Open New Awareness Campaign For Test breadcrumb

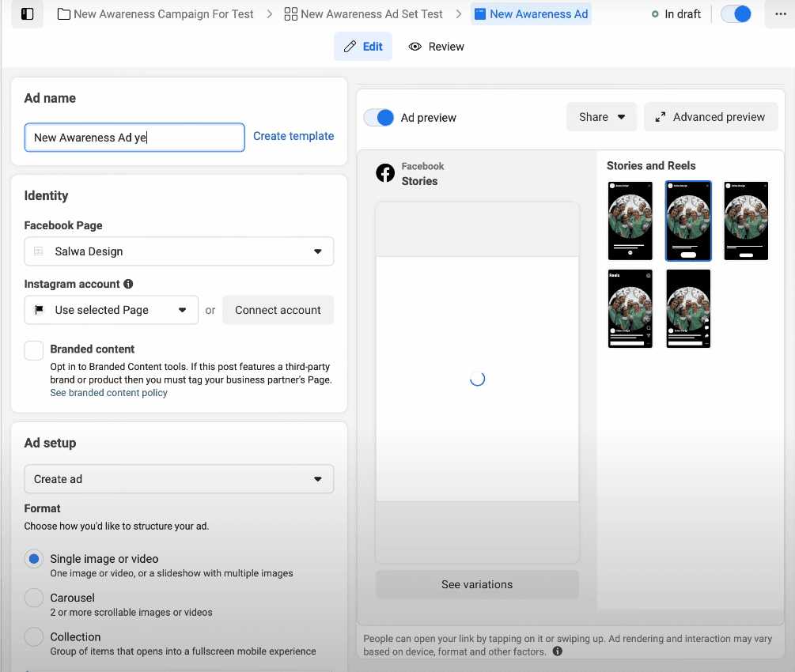pos(156,14)
